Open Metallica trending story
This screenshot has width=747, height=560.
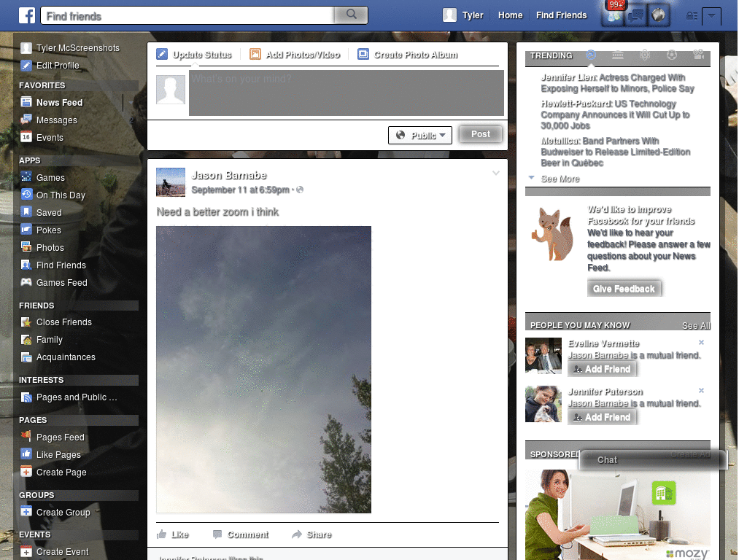[616, 152]
